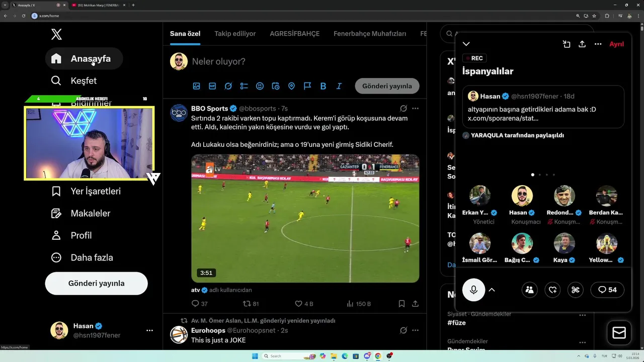Open Windows Start menu
The height and width of the screenshot is (362, 644).
point(255,356)
